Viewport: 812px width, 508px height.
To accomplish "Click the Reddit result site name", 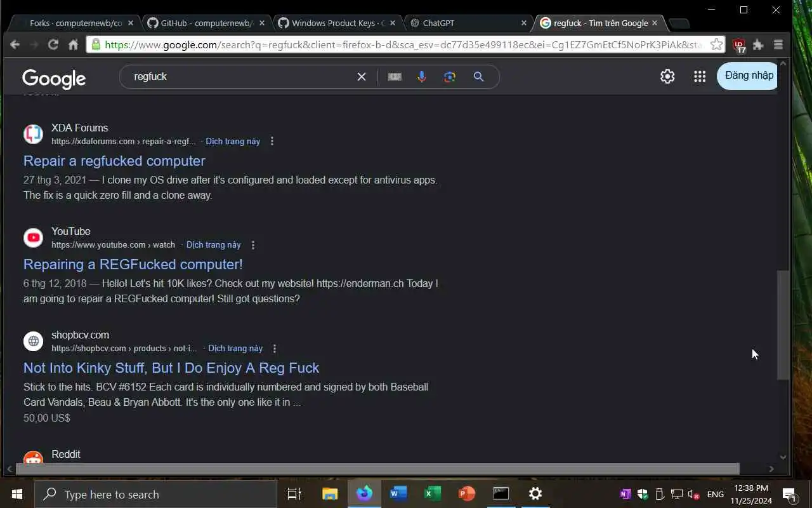I will point(66,454).
